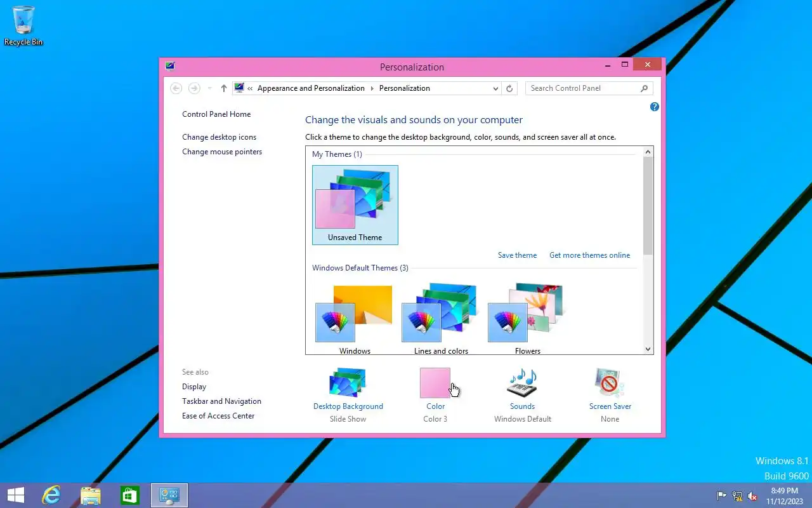Click the Personalization breadcrumb segment
The image size is (812, 508).
[x=404, y=88]
